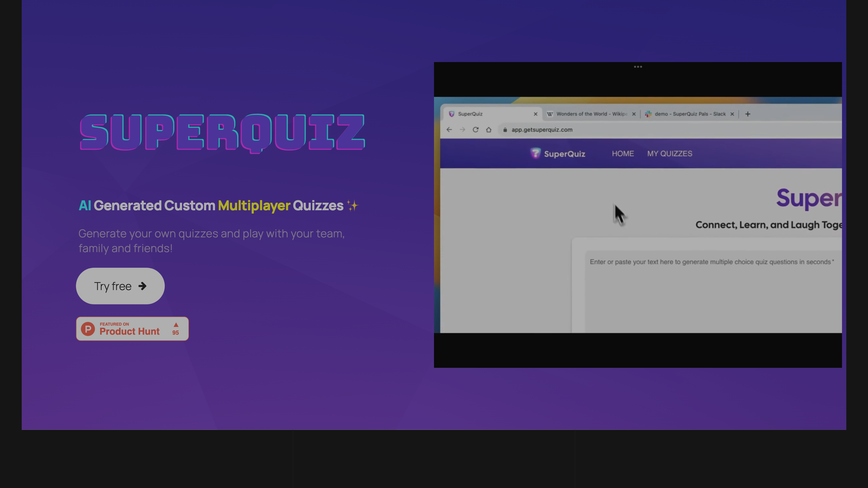Viewport: 868px width, 488px height.
Task: Click the Slack icon on the demo tab
Action: click(648, 114)
